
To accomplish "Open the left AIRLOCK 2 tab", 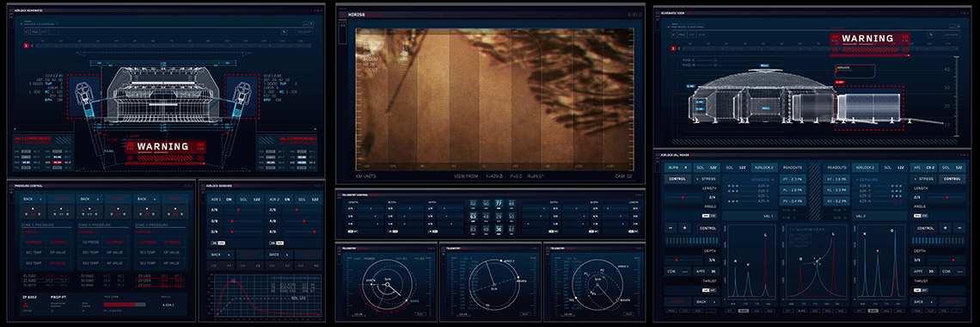I will pos(765,168).
